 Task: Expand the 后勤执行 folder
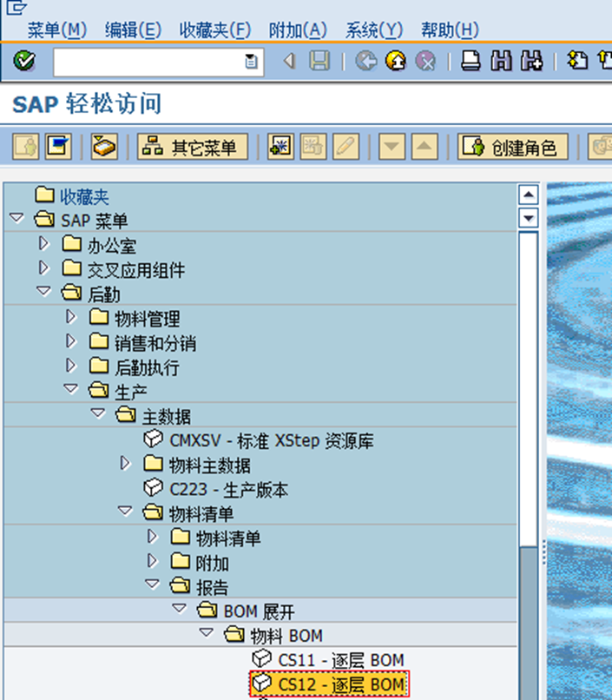click(70, 366)
